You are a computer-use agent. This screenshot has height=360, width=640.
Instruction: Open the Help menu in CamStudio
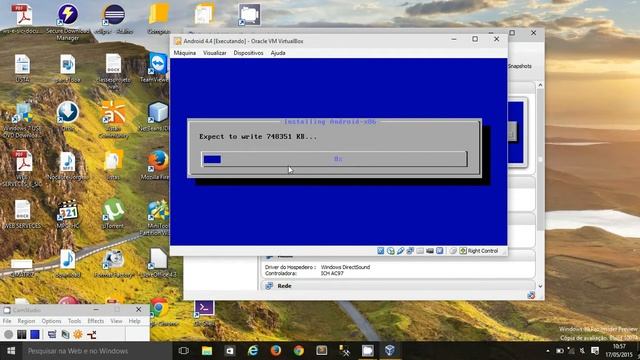pyautogui.click(x=134, y=321)
